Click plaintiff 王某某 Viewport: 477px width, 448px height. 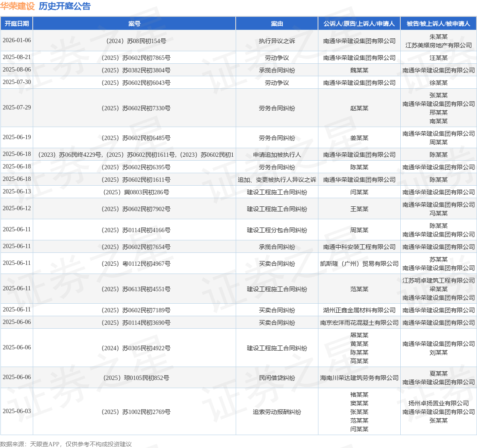coord(359,209)
